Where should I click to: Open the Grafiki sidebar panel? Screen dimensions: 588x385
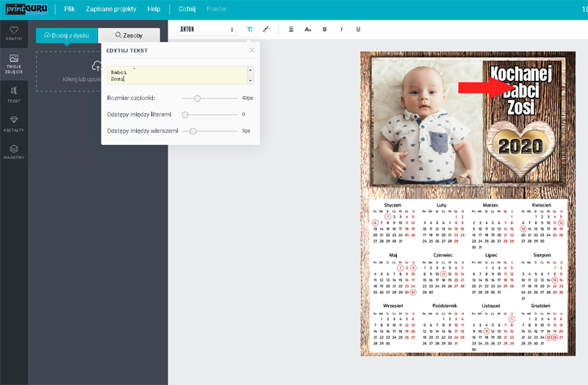(x=13, y=32)
